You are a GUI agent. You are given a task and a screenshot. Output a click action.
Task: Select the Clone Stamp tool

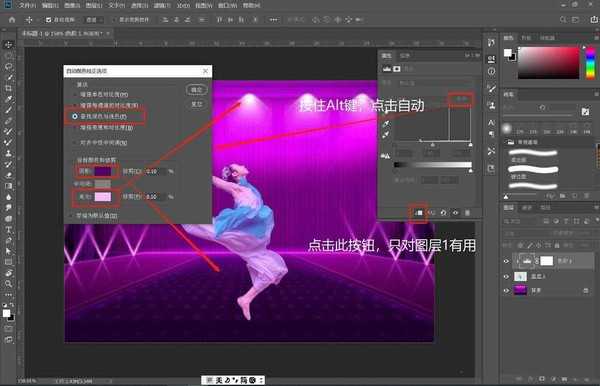pos(8,153)
